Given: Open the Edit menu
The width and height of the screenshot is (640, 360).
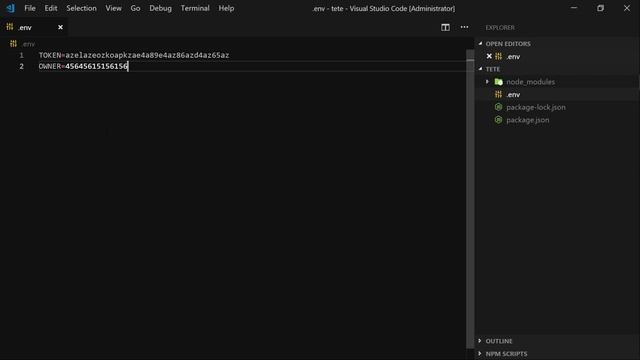Looking at the screenshot, I should click(x=51, y=8).
